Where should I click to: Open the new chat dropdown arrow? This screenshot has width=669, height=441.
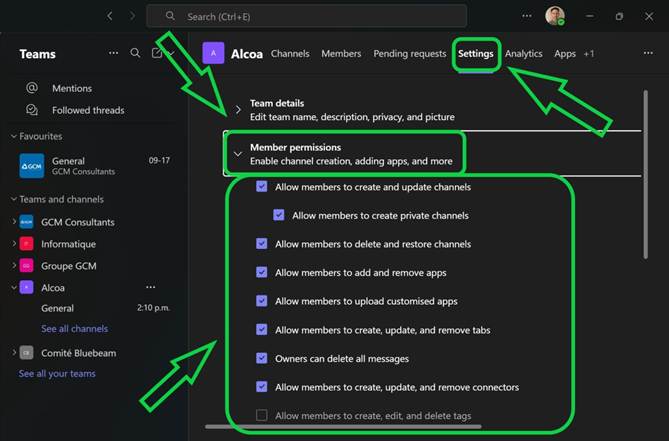coord(171,53)
